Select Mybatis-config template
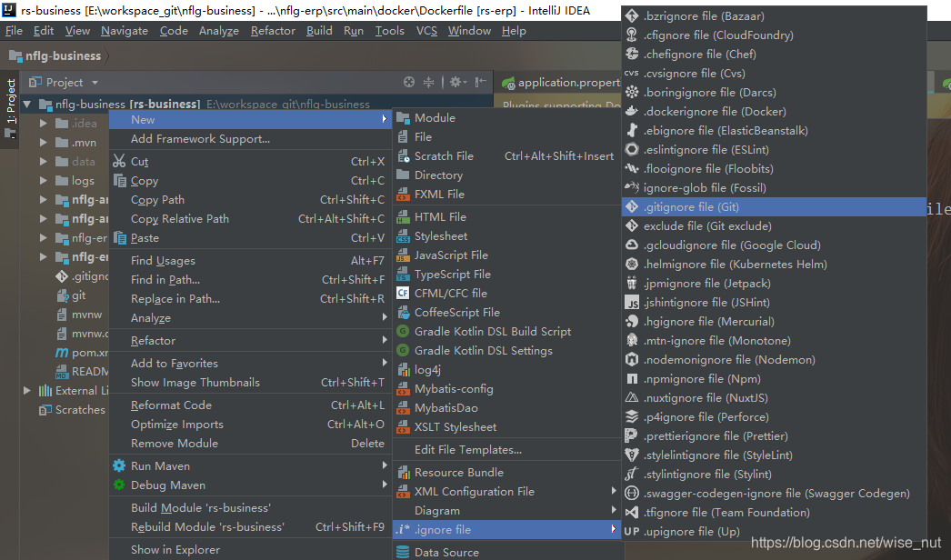 (507, 389)
